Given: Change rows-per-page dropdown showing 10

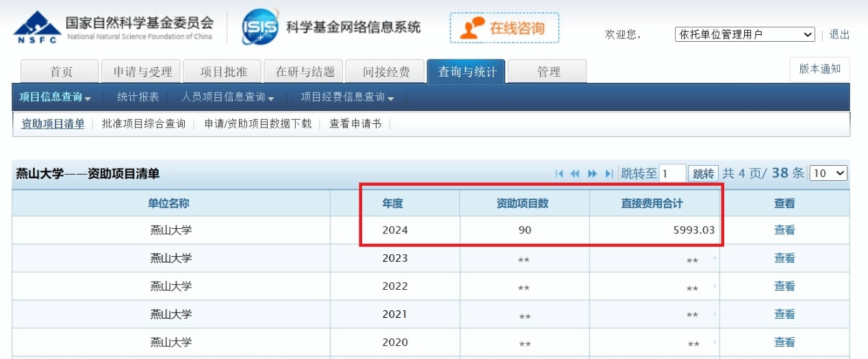Looking at the screenshot, I should click(828, 174).
